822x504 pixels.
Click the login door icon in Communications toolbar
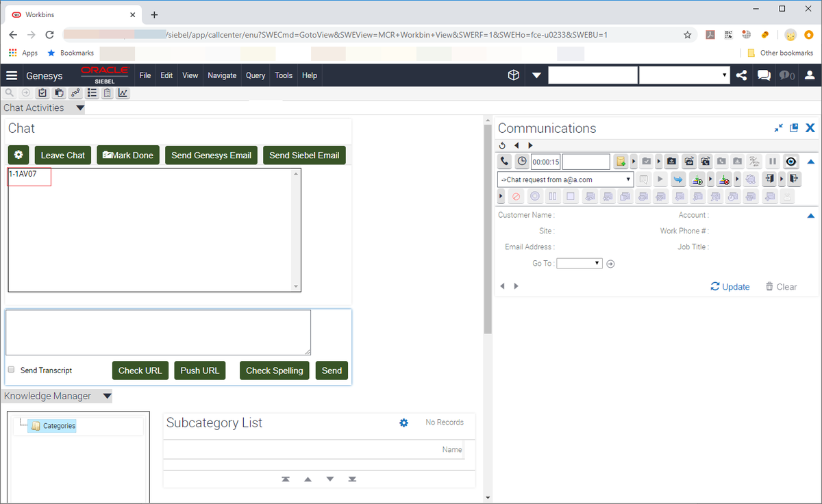(x=770, y=179)
